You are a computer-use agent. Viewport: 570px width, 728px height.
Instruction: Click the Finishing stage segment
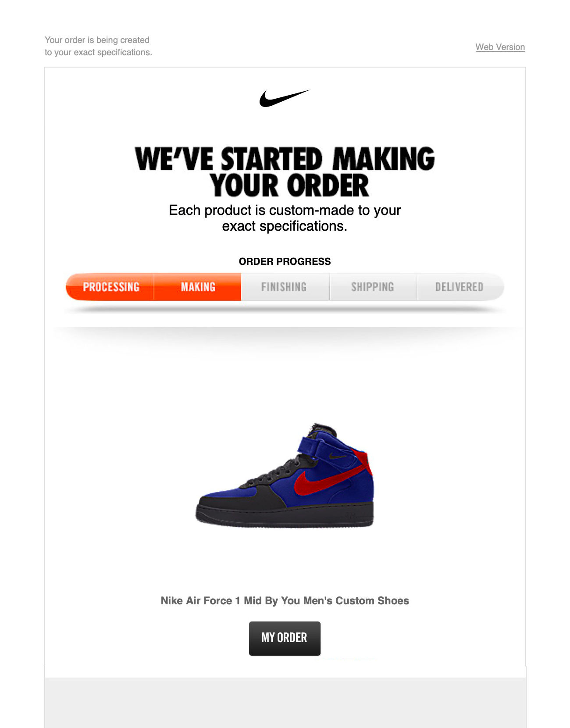click(285, 287)
